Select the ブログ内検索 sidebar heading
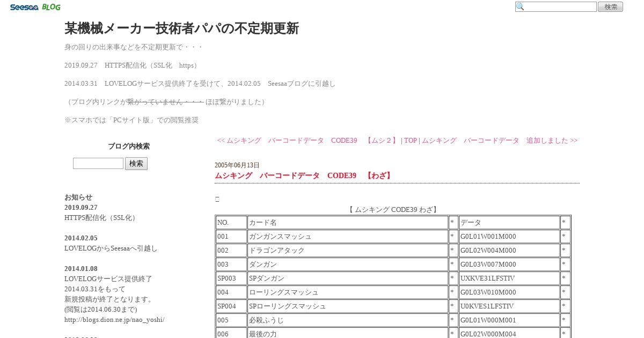 (x=129, y=146)
